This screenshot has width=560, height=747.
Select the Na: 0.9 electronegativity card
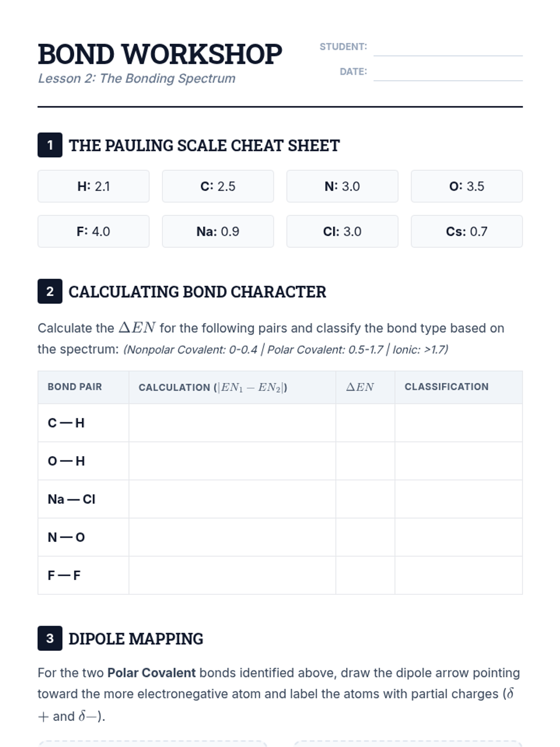[x=218, y=231]
